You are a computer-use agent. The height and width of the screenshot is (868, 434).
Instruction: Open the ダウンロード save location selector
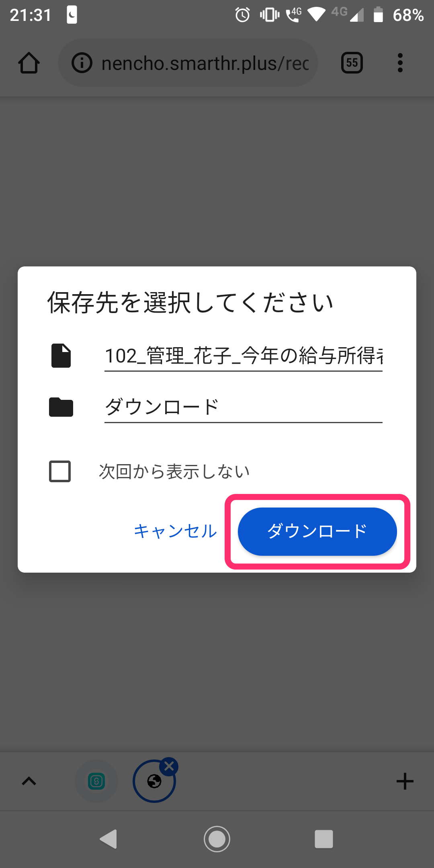click(x=243, y=407)
